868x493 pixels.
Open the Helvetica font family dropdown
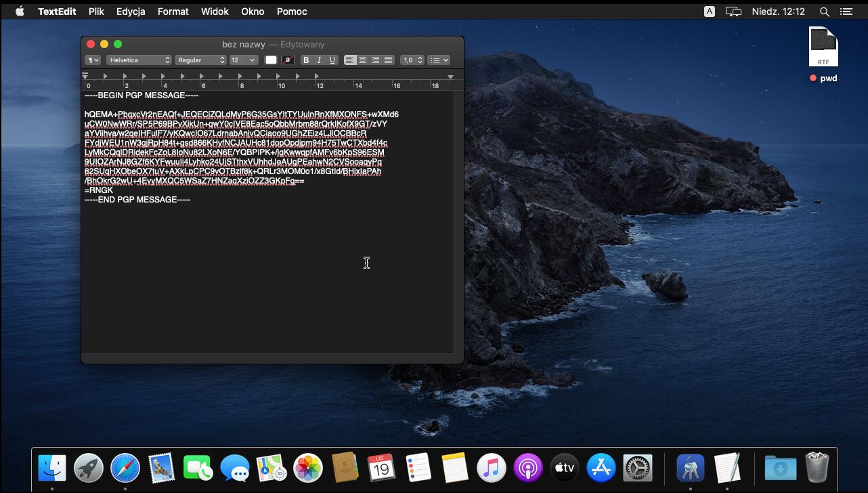pos(139,60)
